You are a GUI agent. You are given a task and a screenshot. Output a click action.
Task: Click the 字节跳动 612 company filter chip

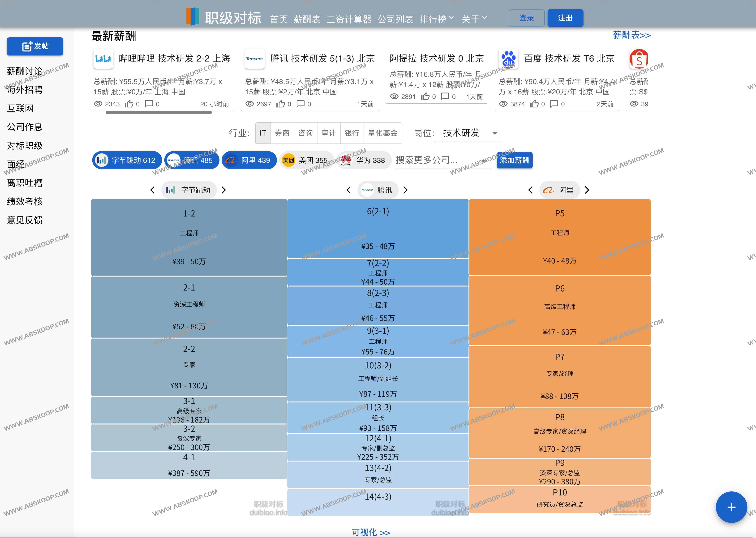(127, 160)
